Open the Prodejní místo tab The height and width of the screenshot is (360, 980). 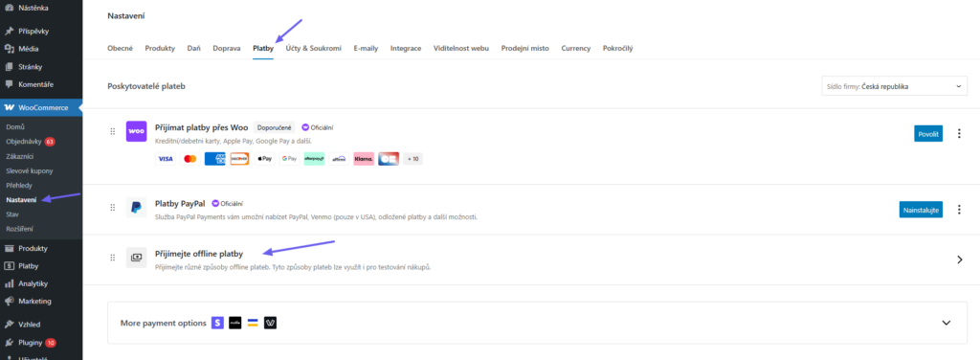tap(525, 48)
